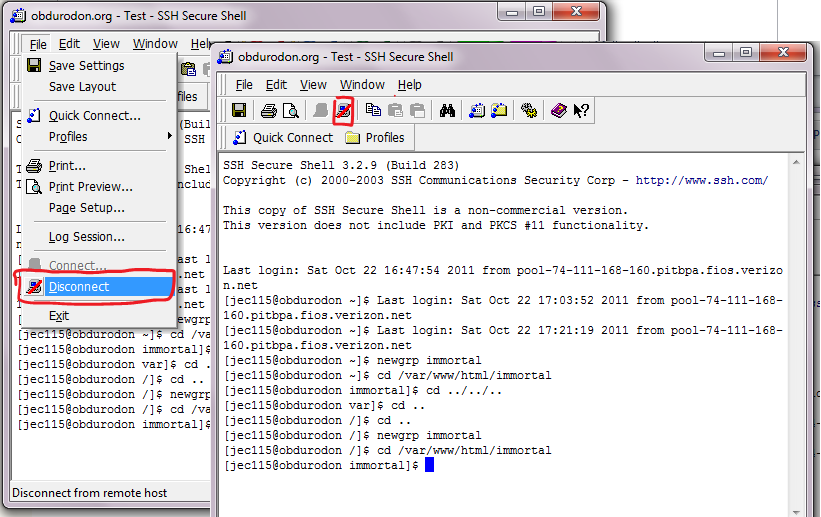
Task: Open the front window's View menu
Action: (313, 85)
